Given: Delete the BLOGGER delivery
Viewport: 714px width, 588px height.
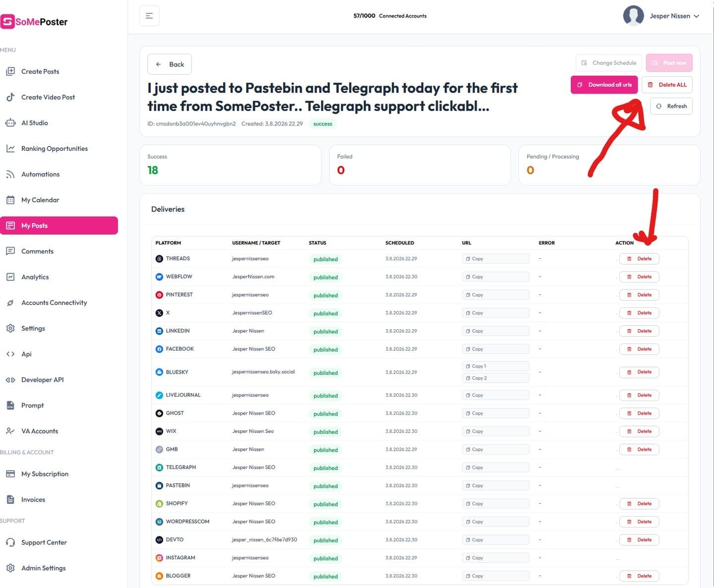Looking at the screenshot, I should (639, 576).
